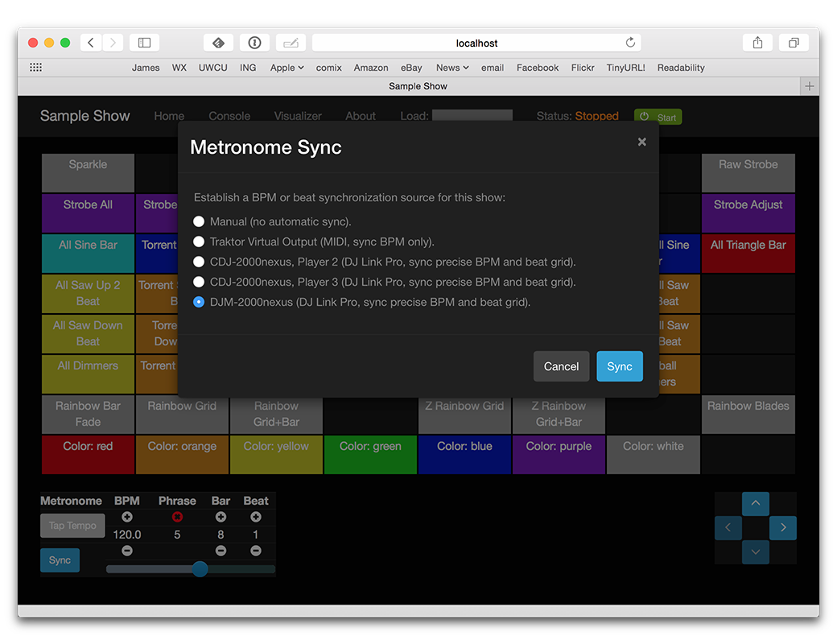Click the Metronome Sync button under Tap Tempo
Image resolution: width=837 pixels, height=644 pixels.
pyautogui.click(x=60, y=560)
